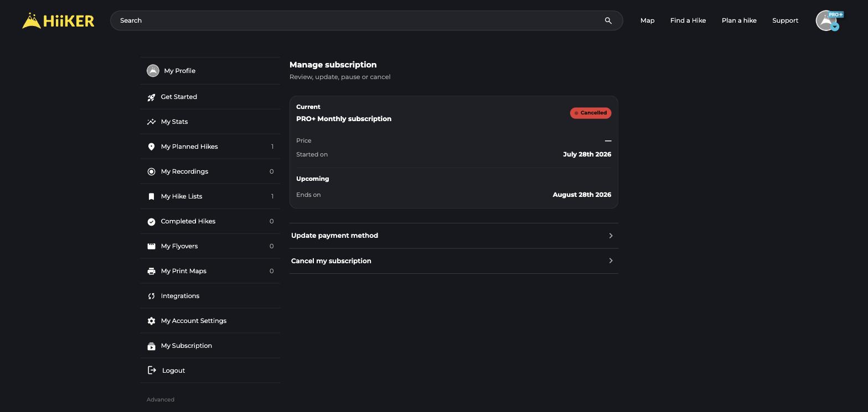
Task: Expand Cancel my subscription chevron
Action: [611, 260]
